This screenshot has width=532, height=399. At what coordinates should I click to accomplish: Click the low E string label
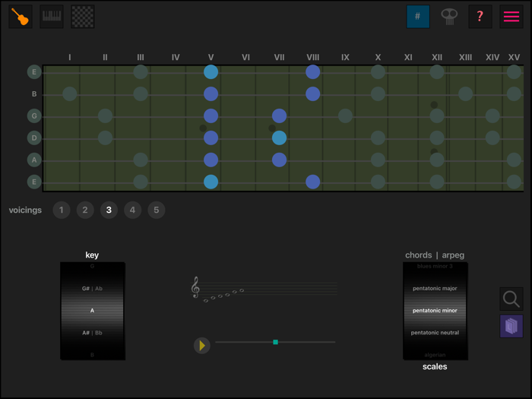coord(34,182)
